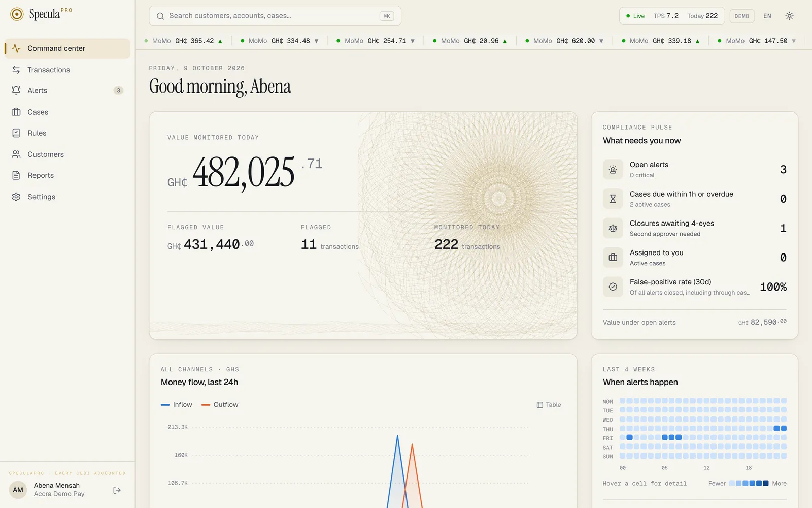Screen dimensions: 812x508
Task: Click the Alerts count badge 3
Action: pyautogui.click(x=118, y=91)
